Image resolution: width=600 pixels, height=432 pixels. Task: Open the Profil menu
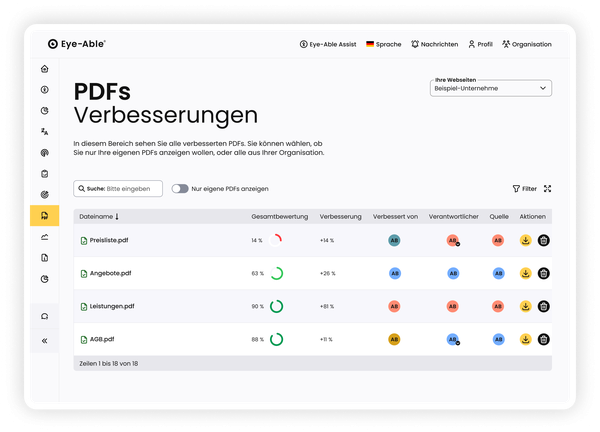481,44
